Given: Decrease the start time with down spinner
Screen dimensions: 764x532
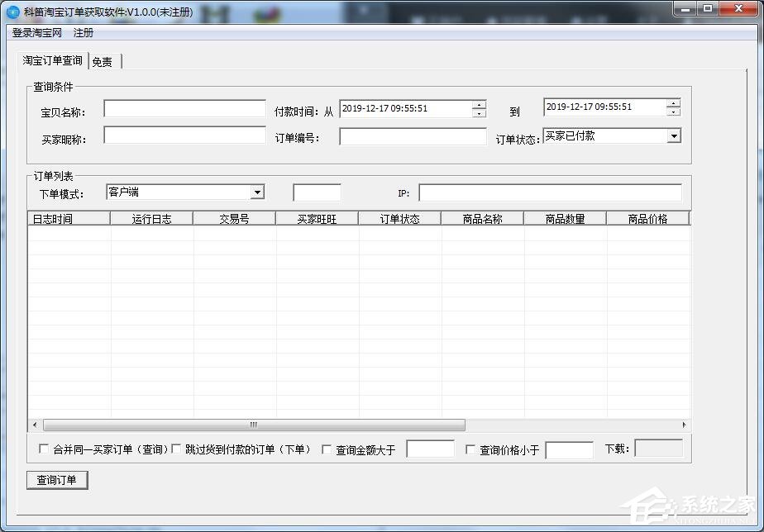Looking at the screenshot, I should point(479,113).
